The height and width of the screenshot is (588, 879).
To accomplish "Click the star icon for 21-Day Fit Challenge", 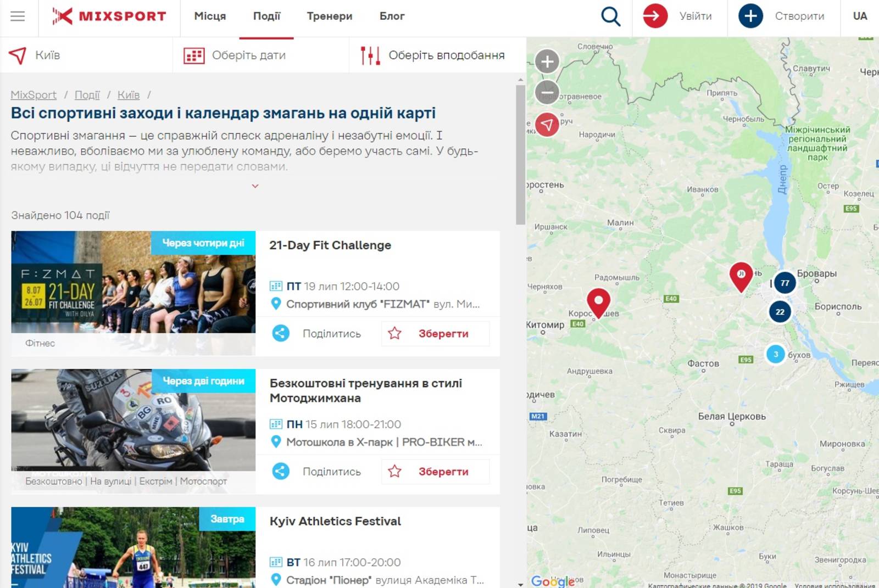I will (x=394, y=333).
